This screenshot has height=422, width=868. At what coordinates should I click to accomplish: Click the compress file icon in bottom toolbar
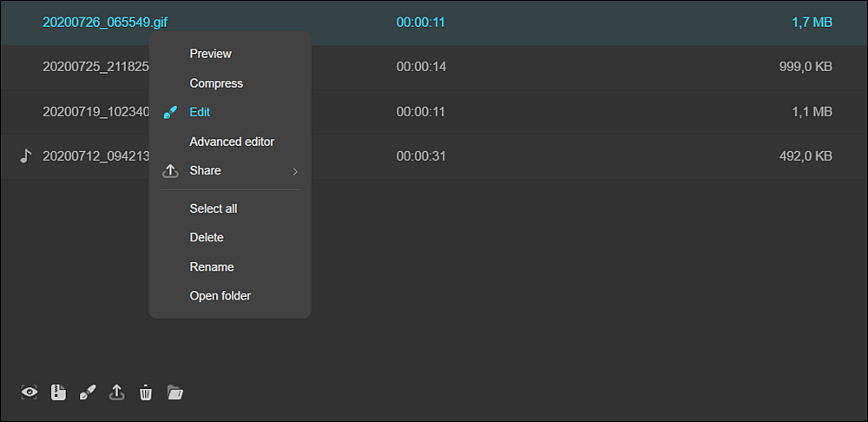pos(58,392)
